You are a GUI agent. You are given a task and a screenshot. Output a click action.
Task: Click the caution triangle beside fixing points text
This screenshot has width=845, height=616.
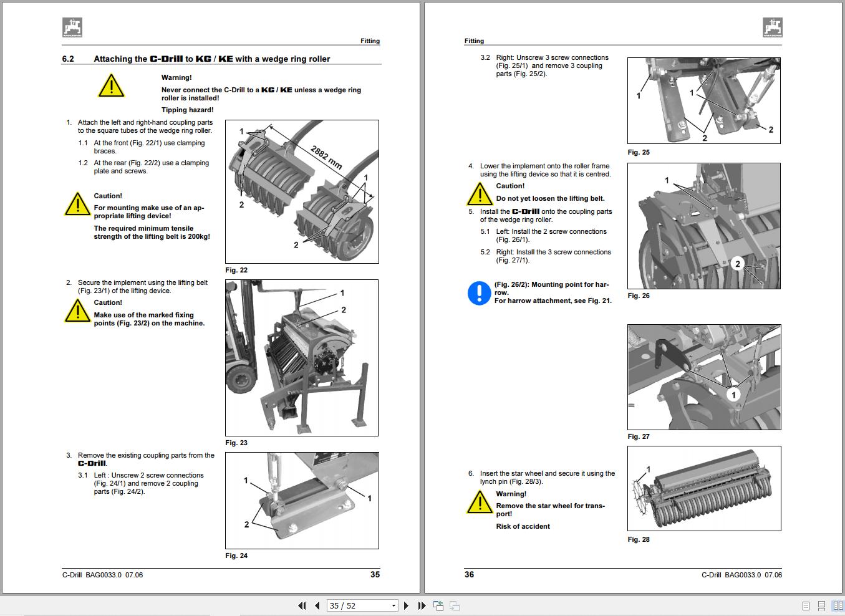(77, 310)
